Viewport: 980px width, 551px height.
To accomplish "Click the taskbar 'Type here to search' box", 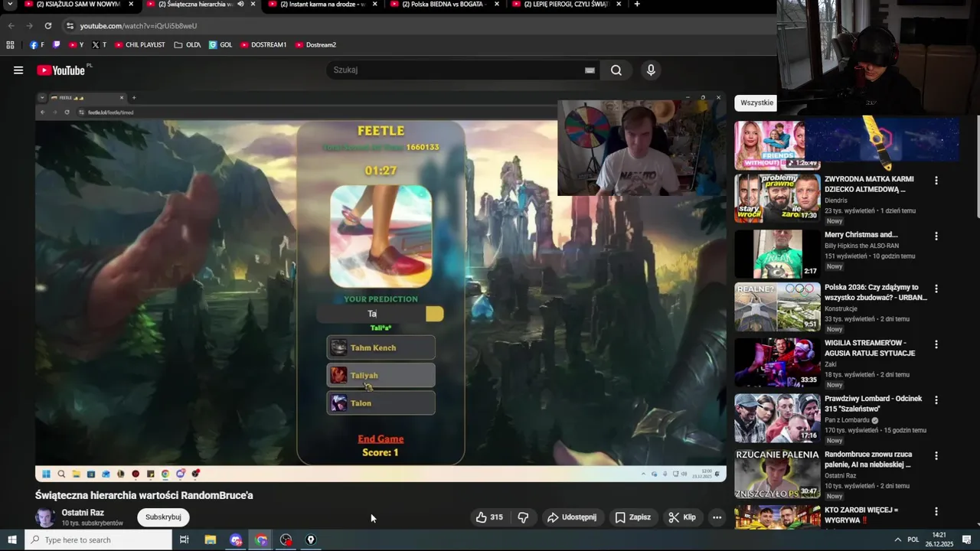I will [x=99, y=540].
